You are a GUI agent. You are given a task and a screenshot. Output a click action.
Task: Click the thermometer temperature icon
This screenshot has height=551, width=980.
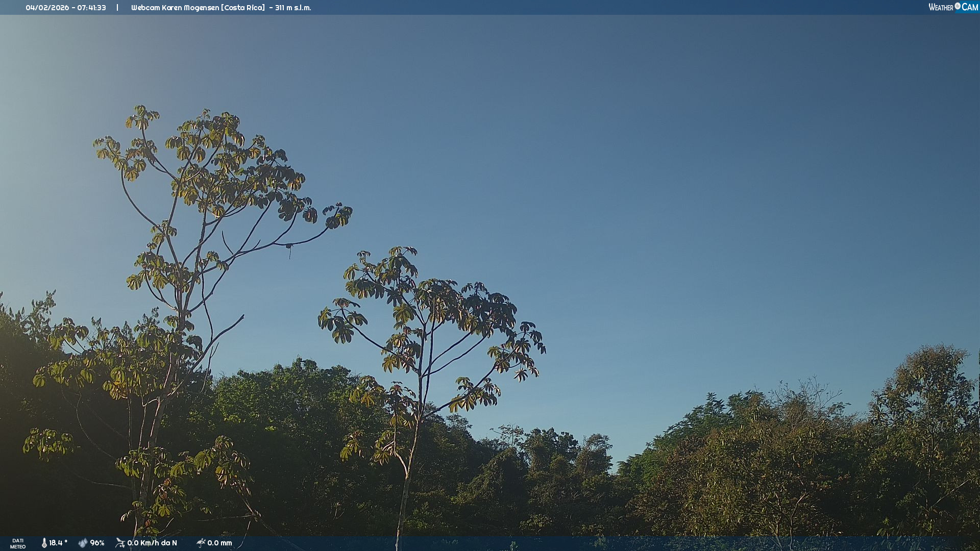[x=44, y=543]
